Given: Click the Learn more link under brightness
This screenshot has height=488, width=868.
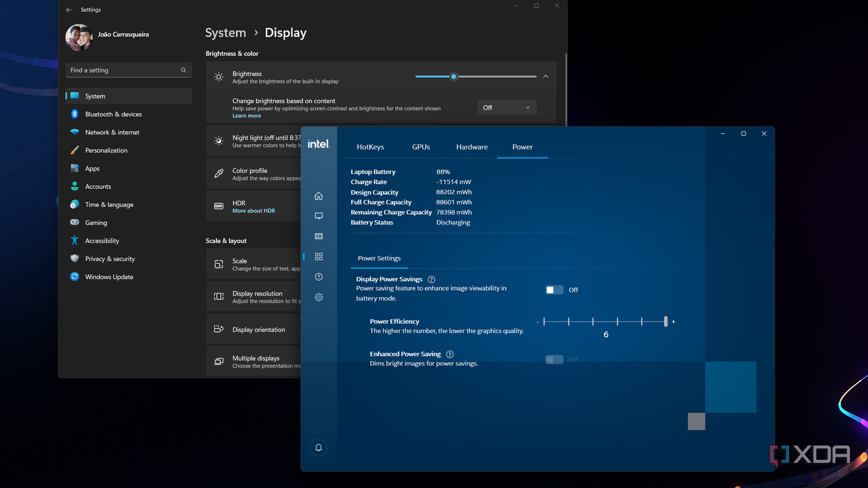Looking at the screenshot, I should tap(246, 116).
